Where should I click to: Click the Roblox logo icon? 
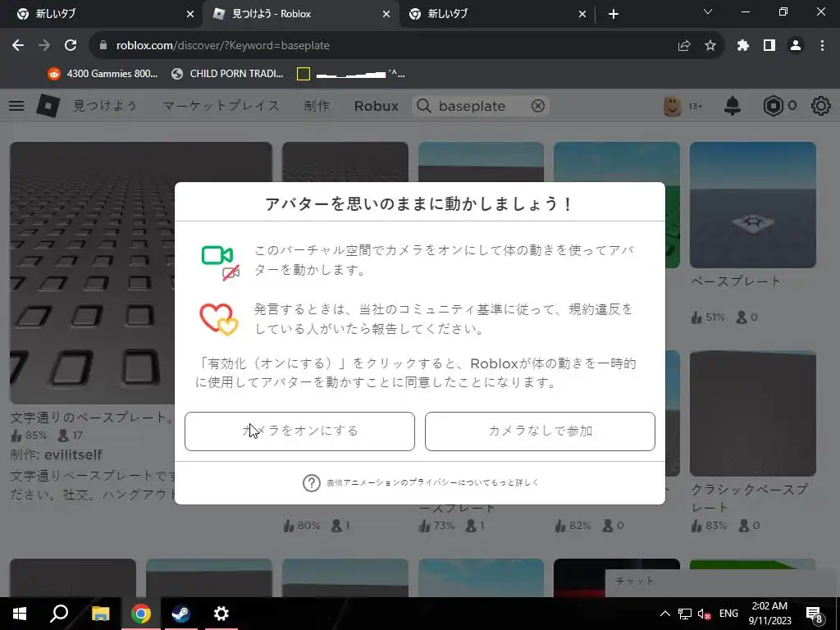48,106
